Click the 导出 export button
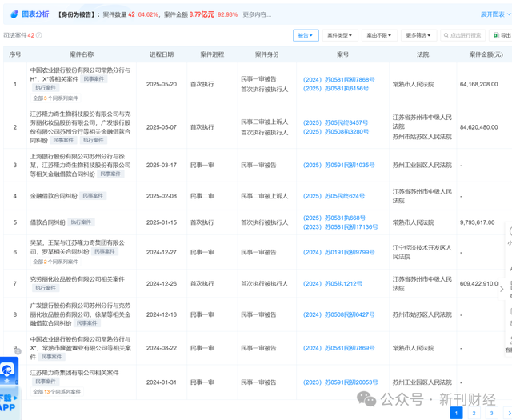Viewport: 512px width, 420px height. pyautogui.click(x=502, y=35)
